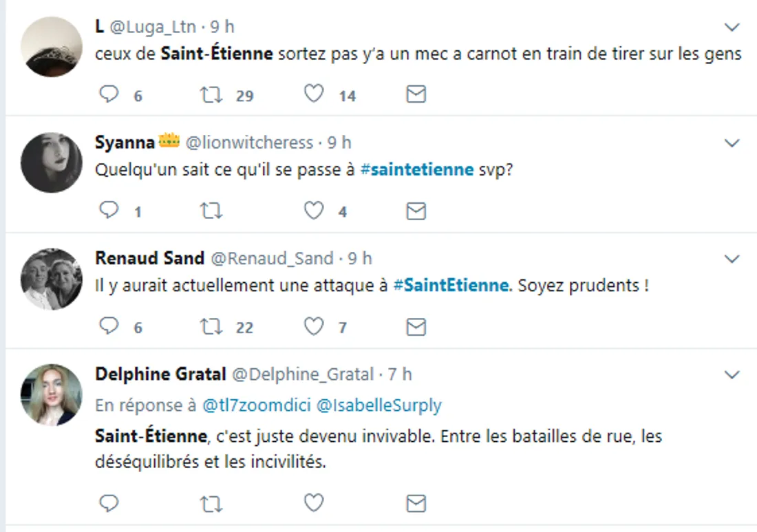Expand the menu on Syanna's tweet
This screenshot has height=532, width=757.
pos(732,143)
